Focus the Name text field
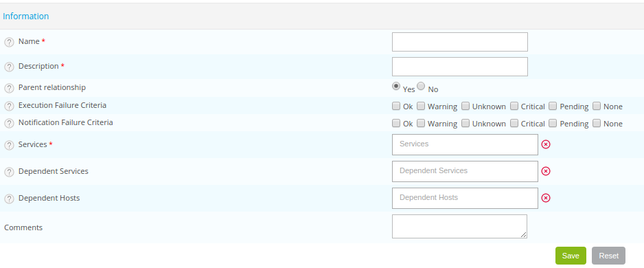Screen dimensions: 644x268 (x=459, y=42)
